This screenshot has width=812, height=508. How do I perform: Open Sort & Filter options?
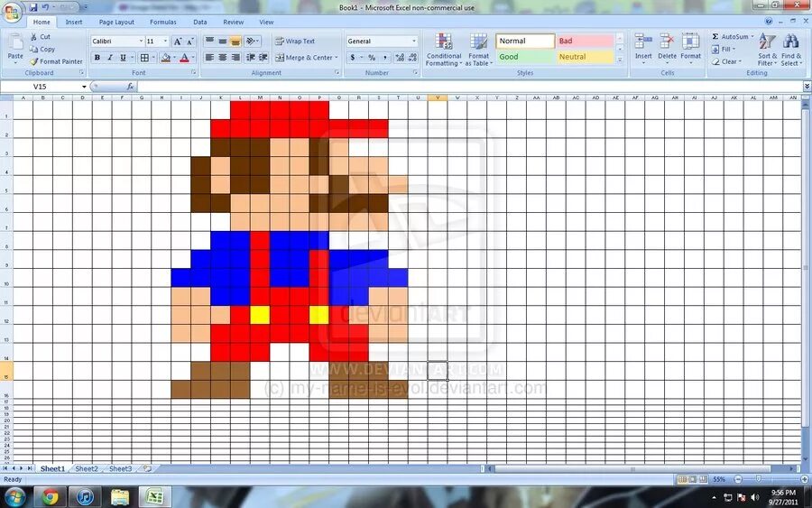pyautogui.click(x=767, y=50)
